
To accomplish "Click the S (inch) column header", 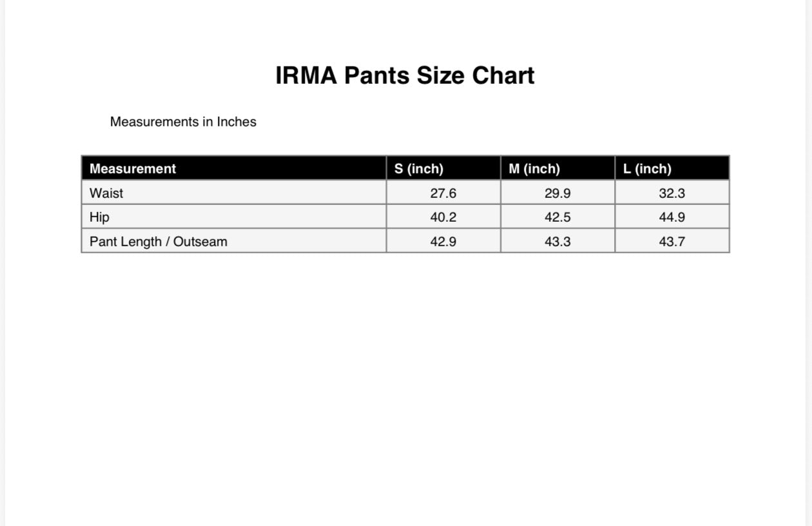I will tap(419, 169).
